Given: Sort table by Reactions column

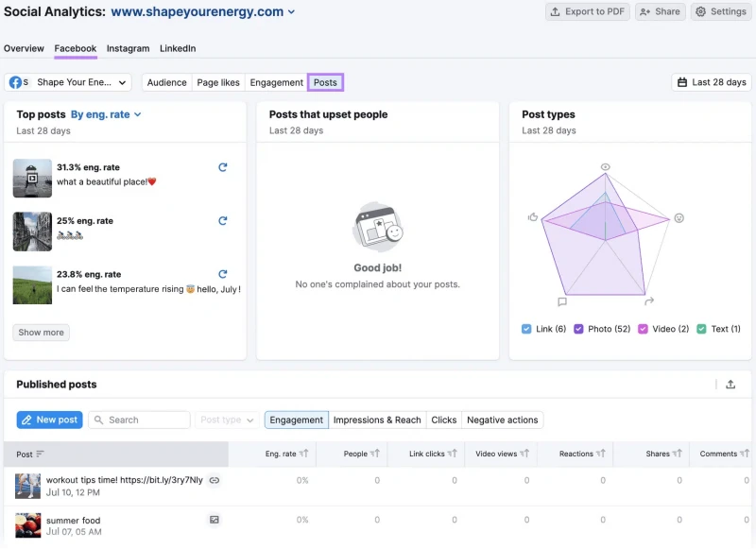Looking at the screenshot, I should 600,453.
